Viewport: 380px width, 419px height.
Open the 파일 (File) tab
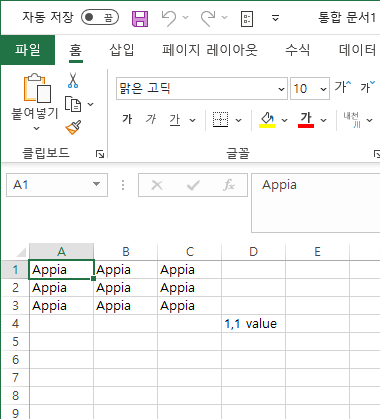click(x=28, y=50)
